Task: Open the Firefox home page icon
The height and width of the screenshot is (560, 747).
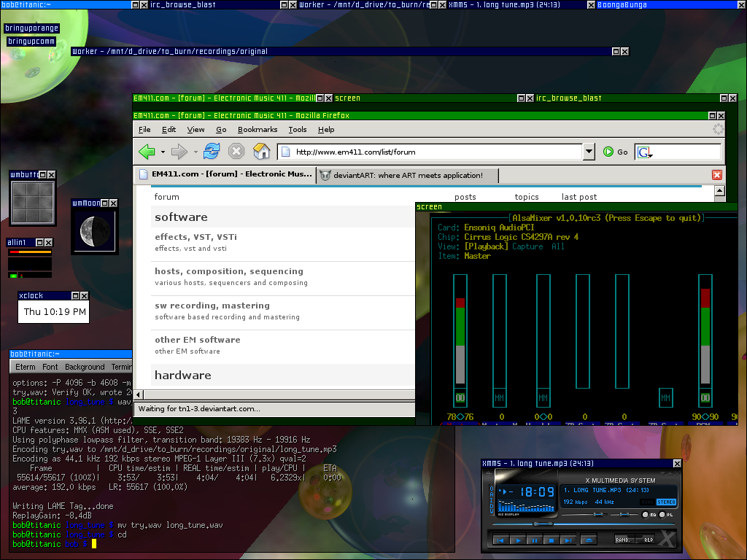Action: coord(262,152)
